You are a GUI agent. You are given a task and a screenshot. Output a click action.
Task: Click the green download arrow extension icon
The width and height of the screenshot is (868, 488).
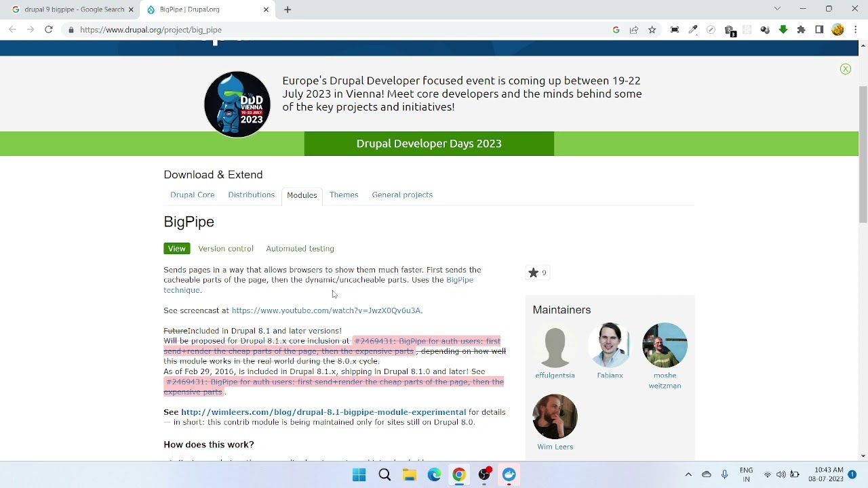(x=783, y=30)
